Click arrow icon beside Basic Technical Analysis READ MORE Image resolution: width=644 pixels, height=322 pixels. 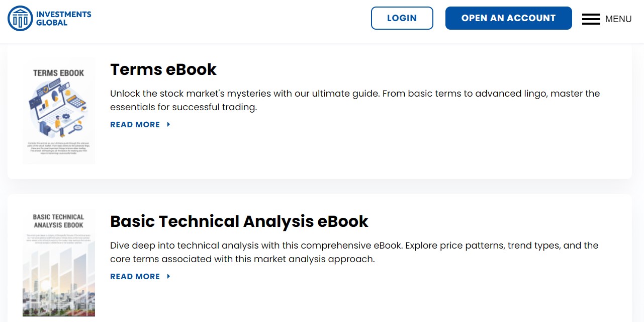coord(168,277)
